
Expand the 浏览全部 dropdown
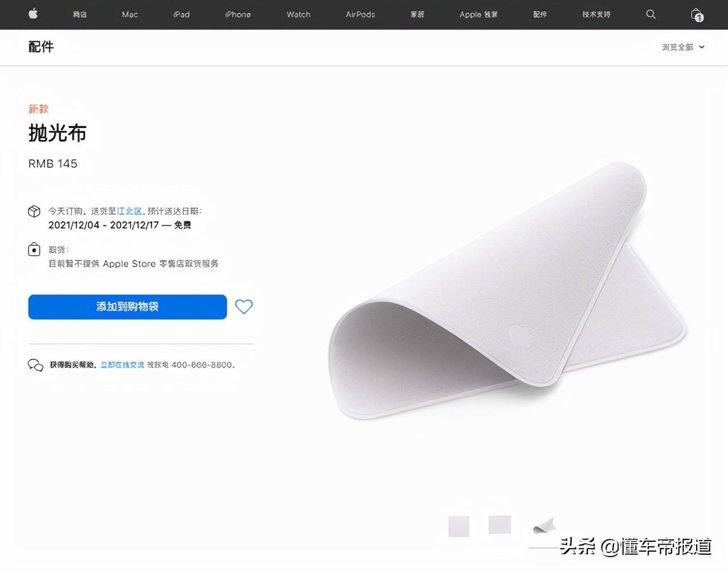[x=683, y=47]
